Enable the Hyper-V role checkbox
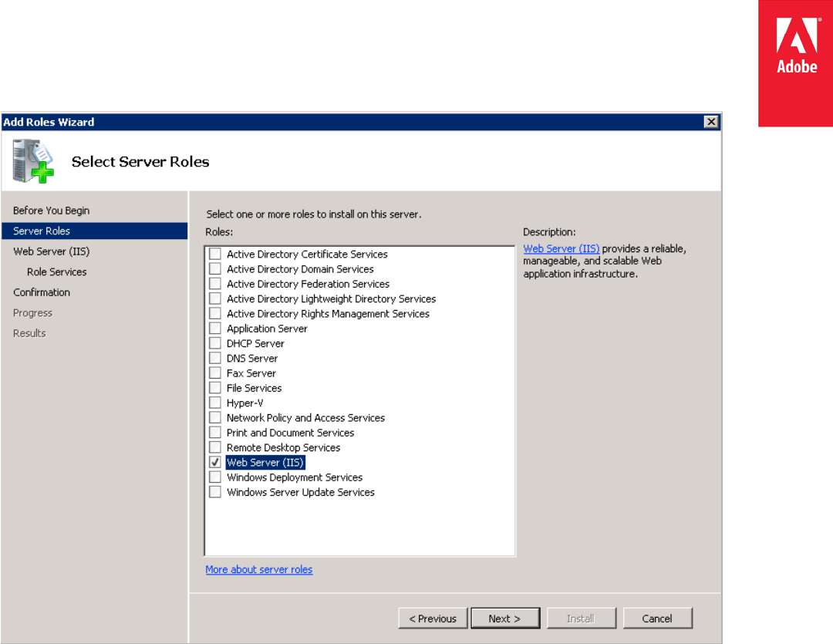833x644 pixels. point(215,403)
